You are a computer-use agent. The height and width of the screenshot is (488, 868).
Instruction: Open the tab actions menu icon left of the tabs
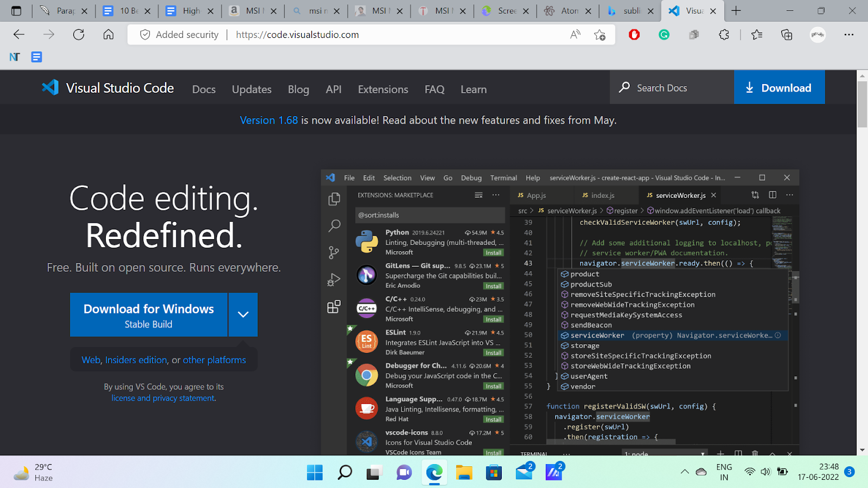pos(16,11)
